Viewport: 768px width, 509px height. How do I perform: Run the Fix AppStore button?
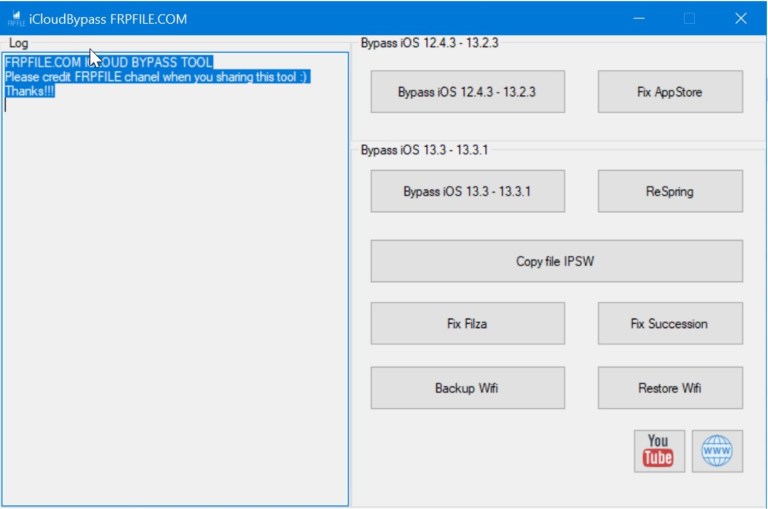click(670, 92)
